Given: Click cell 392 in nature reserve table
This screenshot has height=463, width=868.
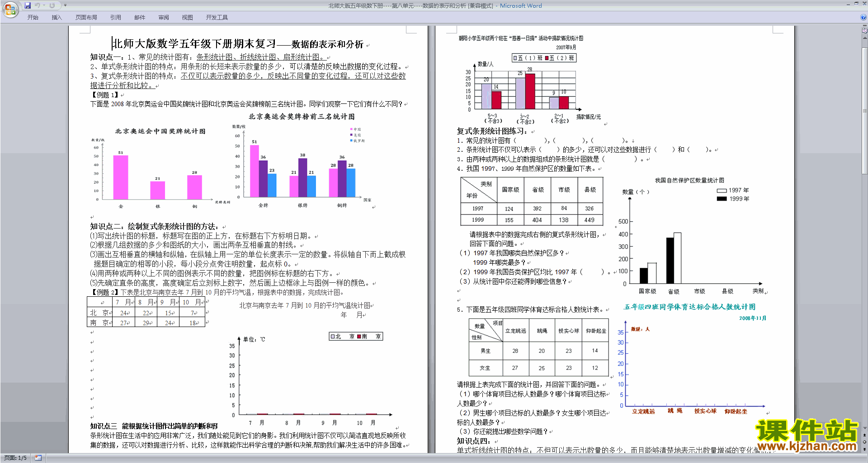Looking at the screenshot, I should point(537,209).
